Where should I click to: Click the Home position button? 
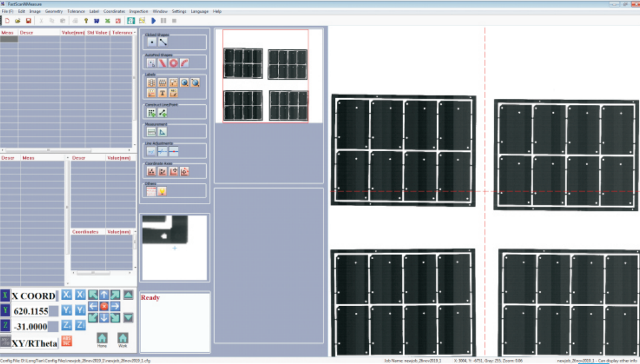[102, 339]
